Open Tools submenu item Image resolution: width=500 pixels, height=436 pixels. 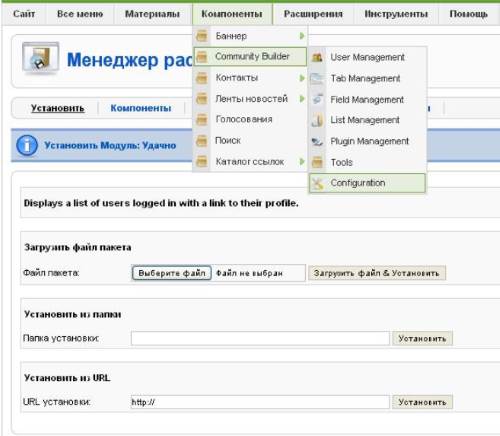coord(367,162)
